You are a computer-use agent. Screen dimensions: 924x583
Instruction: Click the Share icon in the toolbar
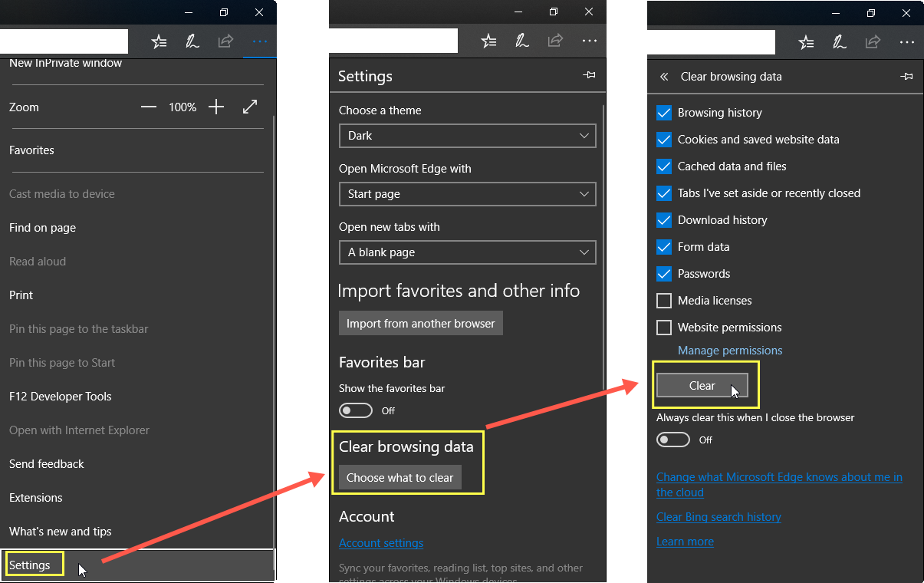coord(225,41)
